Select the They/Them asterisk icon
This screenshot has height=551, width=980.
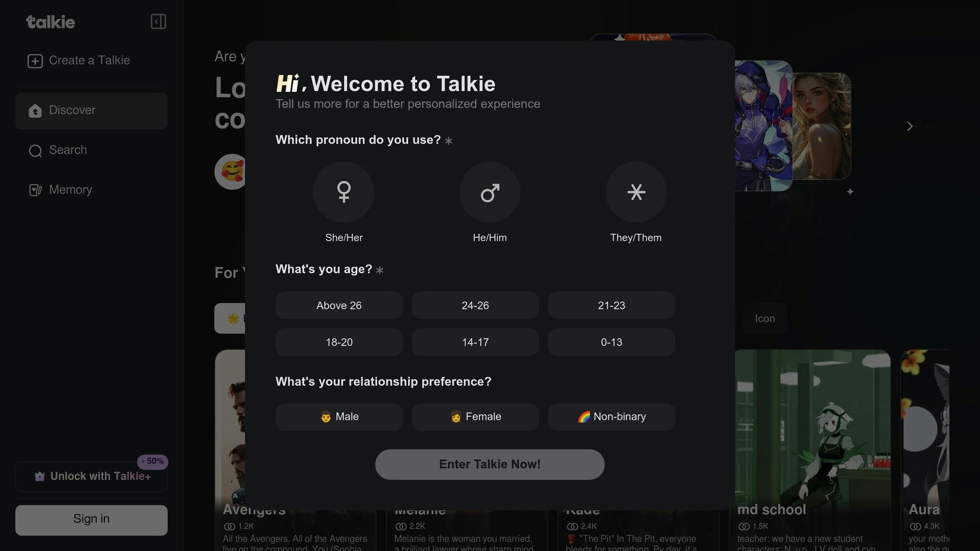(636, 192)
